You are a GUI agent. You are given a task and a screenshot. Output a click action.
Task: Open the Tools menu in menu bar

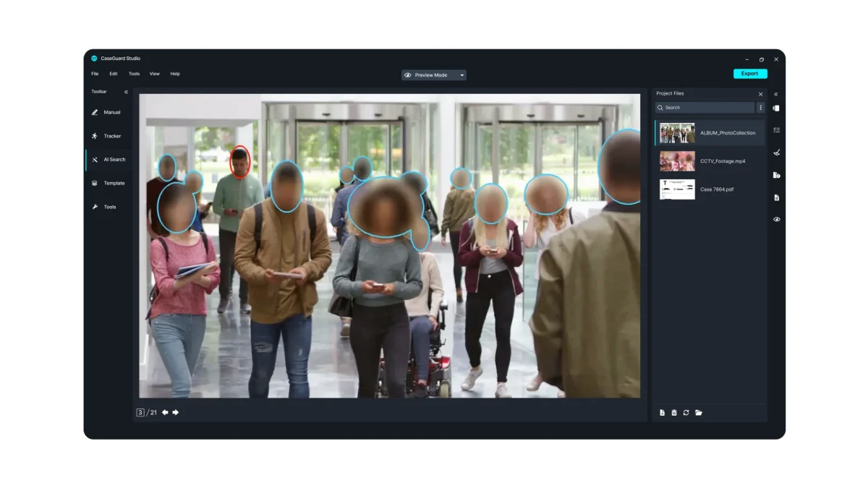point(134,74)
